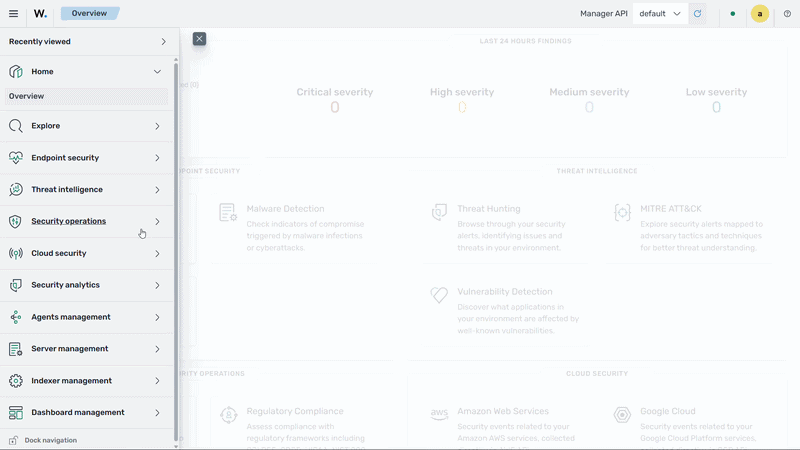Image resolution: width=800 pixels, height=450 pixels.
Task: Click the Low severity count
Action: (716, 107)
